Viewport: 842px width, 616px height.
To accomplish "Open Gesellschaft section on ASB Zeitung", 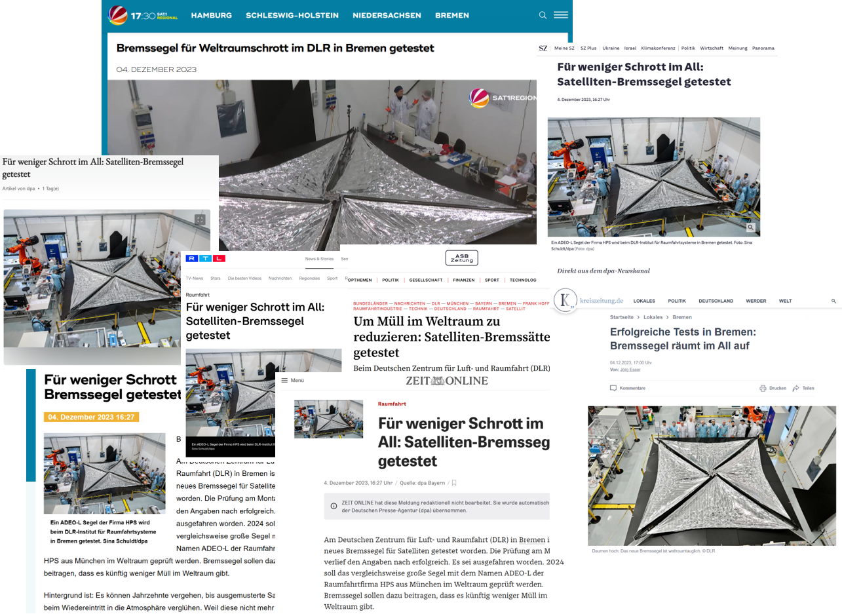I will pos(426,280).
